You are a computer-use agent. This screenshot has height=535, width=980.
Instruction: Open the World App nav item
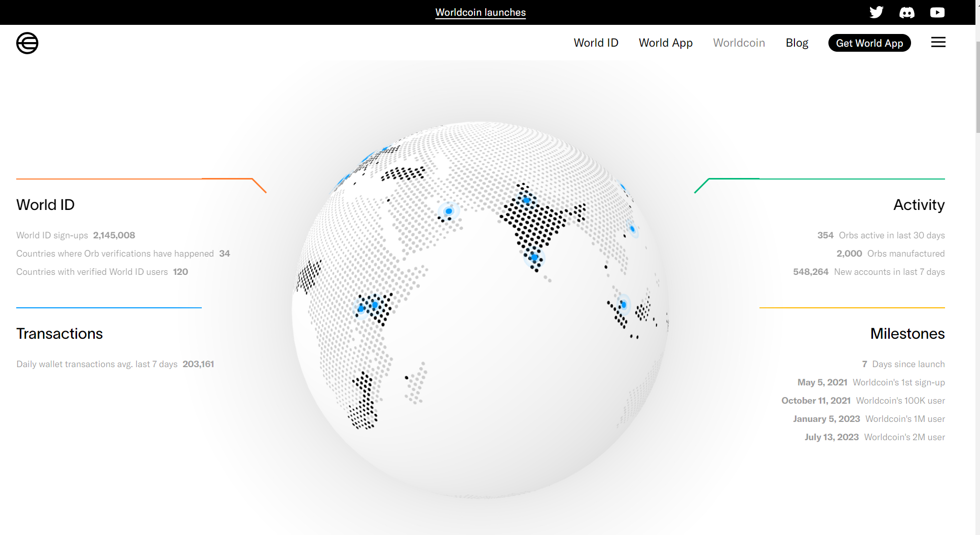[666, 43]
